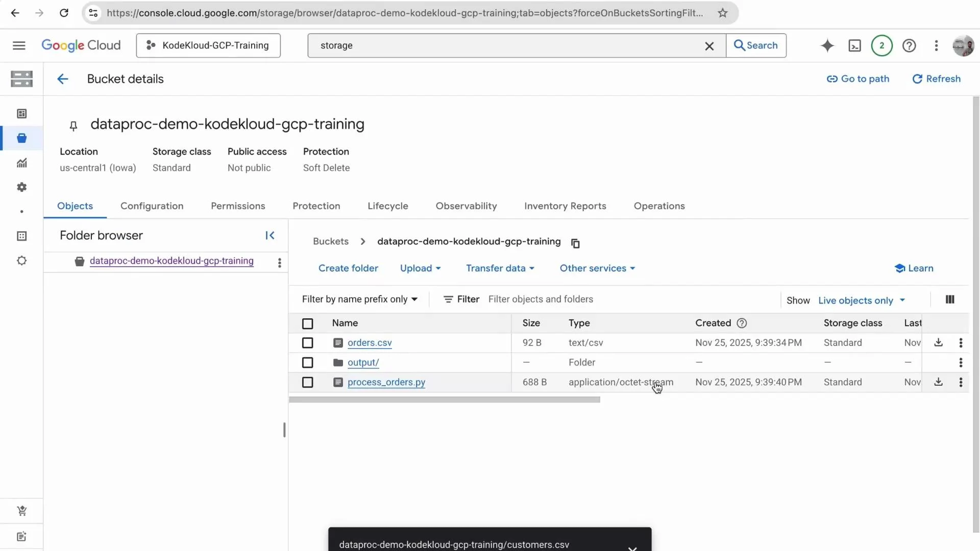Open Filter by name prefix only dropdown

pos(360,299)
